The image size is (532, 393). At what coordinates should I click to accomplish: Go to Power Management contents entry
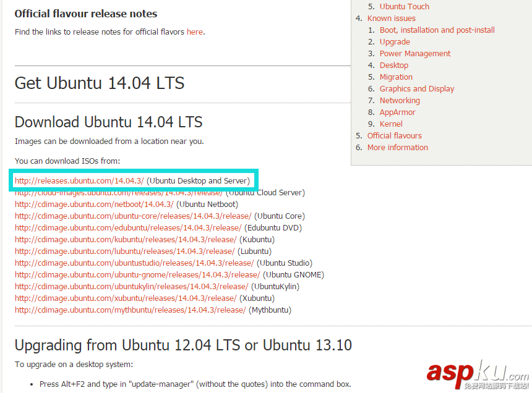415,54
